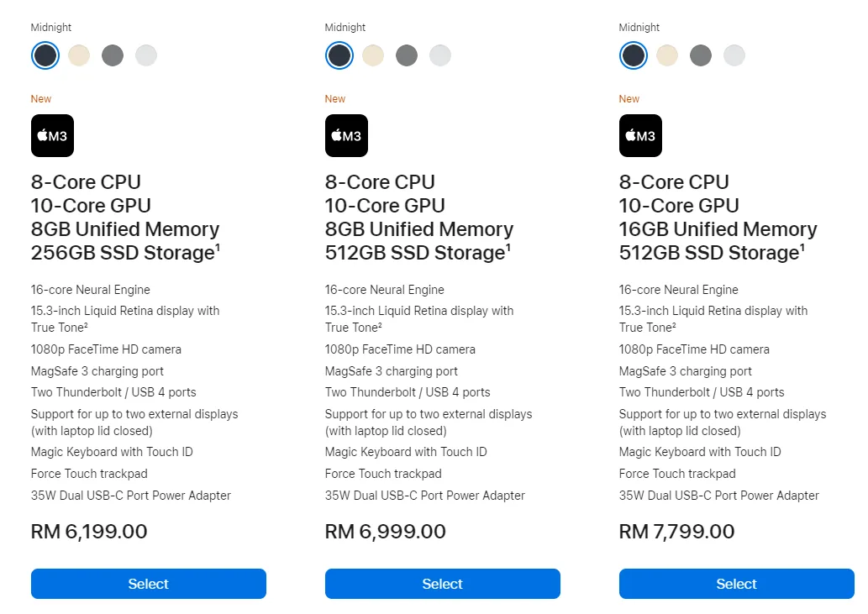868x614 pixels.
Task: Open footnote 2 after True Tone, 16GB model
Action: 673,325
